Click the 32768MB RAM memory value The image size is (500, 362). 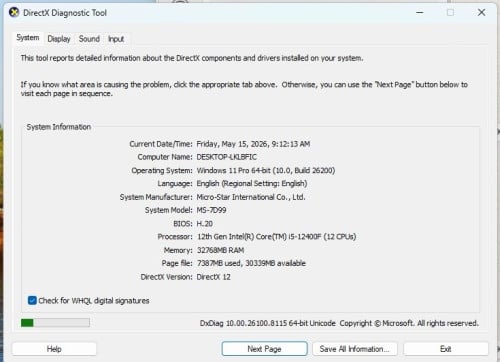(221, 250)
